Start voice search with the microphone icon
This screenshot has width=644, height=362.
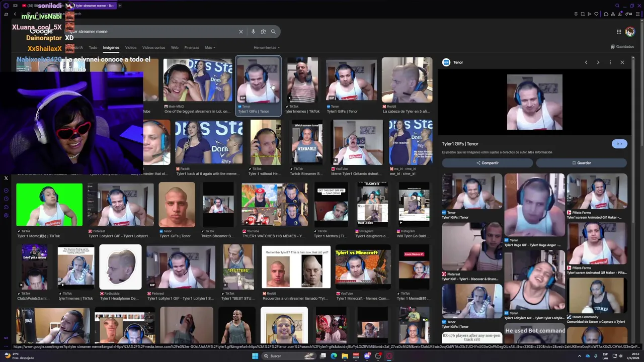click(253, 32)
